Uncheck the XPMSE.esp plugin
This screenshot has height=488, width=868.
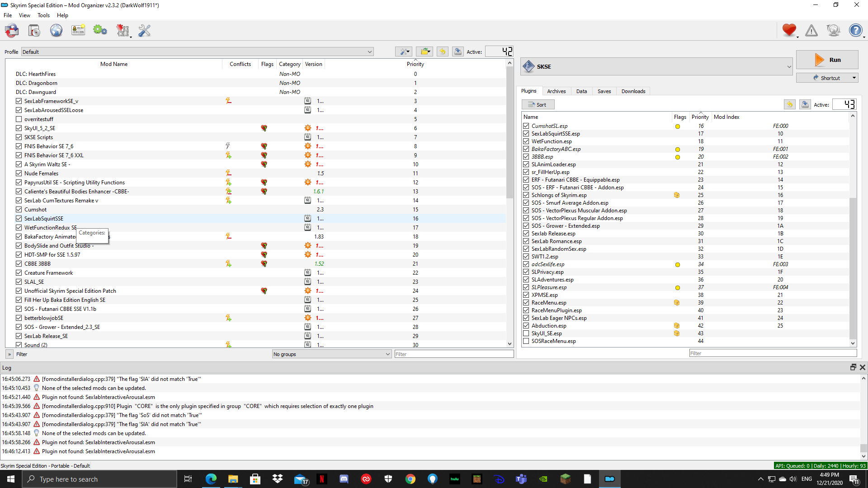tap(526, 295)
